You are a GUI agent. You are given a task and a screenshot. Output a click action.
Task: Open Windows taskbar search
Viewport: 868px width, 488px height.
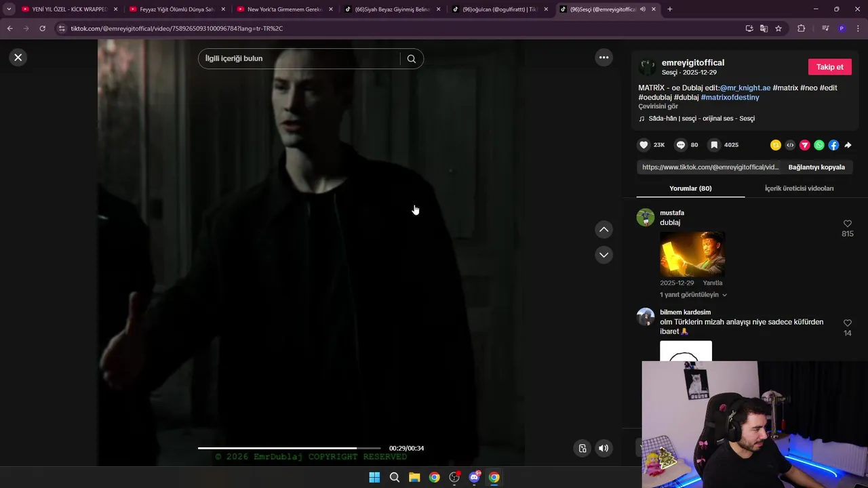[394, 477]
